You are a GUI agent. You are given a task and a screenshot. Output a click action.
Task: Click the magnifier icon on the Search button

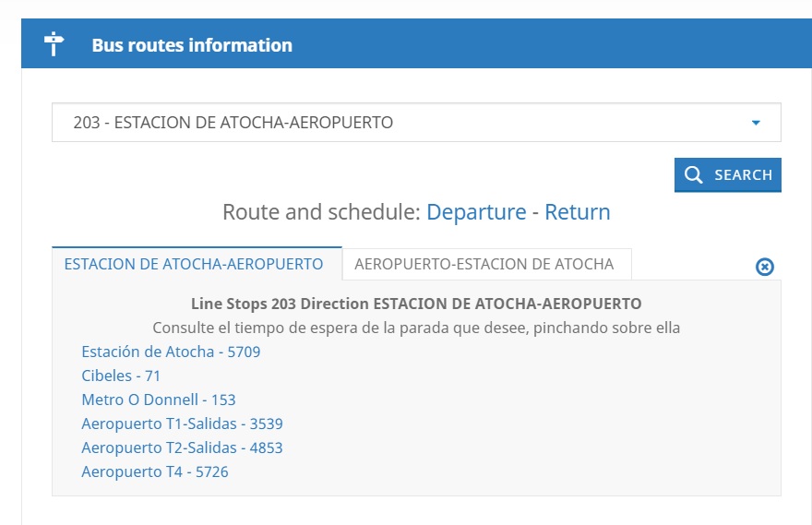(x=695, y=174)
